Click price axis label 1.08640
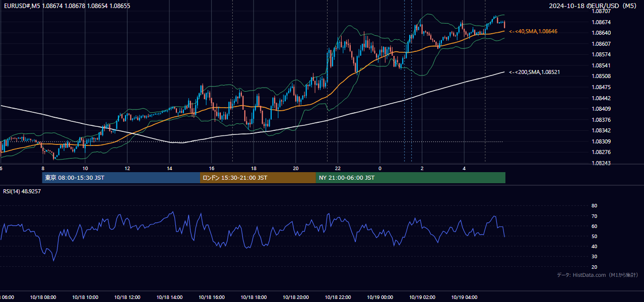Viewport: 644px width, 302px height. 601,33
